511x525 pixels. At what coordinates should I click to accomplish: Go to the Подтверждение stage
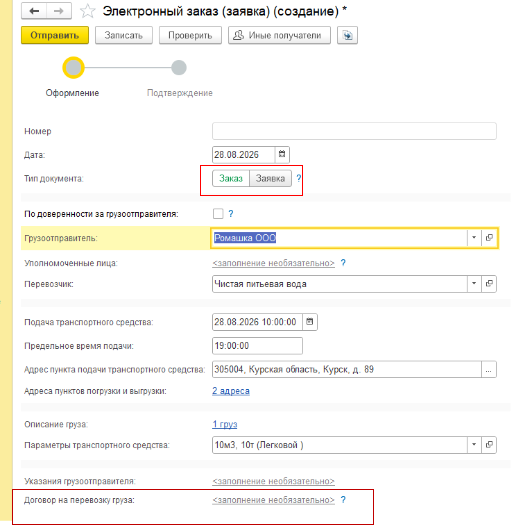[x=179, y=68]
